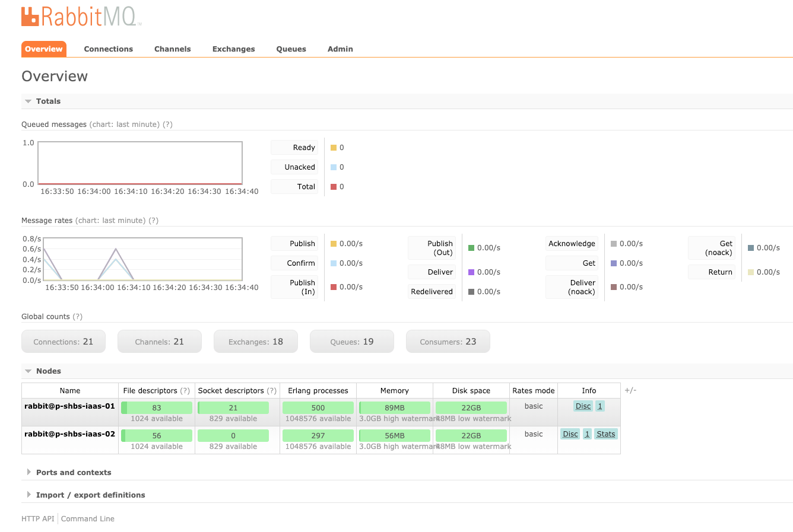The height and width of the screenshot is (532, 793).
Task: Open the Queued messages help icon
Action: pyautogui.click(x=167, y=124)
